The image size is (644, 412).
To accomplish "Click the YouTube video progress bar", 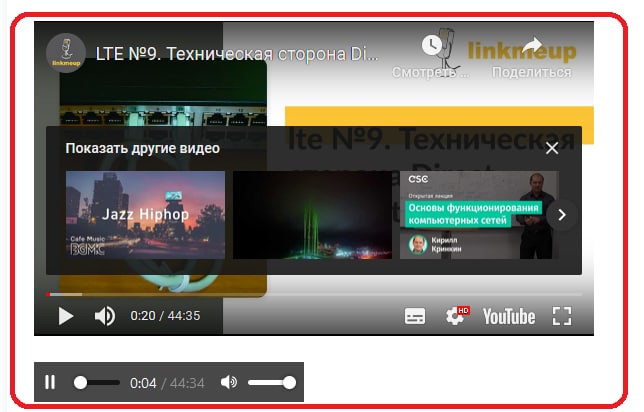I will 314,294.
